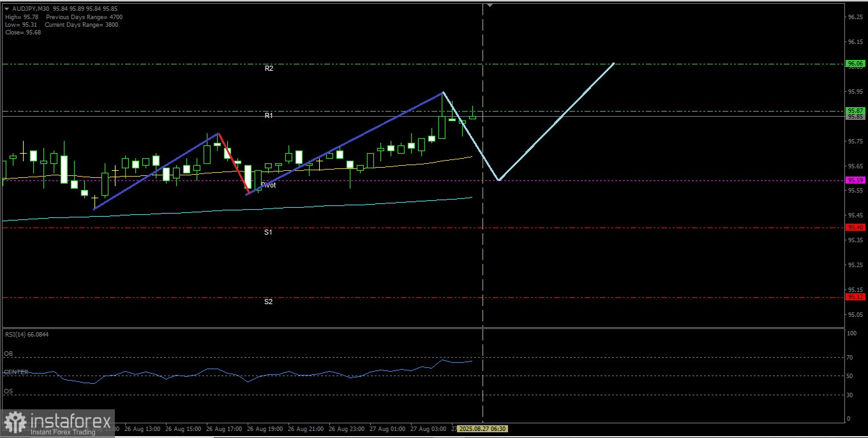Click 95.25 on the price scale
Viewport: 868px width, 438px height.
855,265
